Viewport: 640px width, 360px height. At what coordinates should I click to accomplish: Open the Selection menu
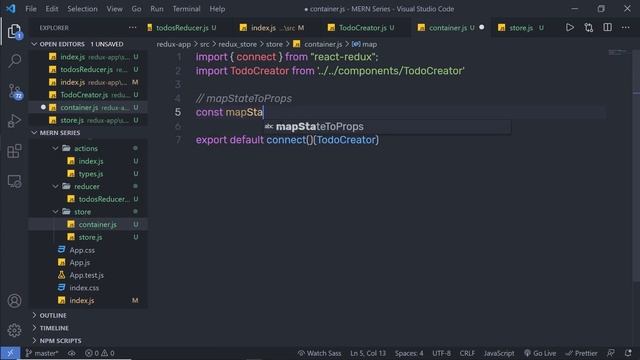coord(82,9)
